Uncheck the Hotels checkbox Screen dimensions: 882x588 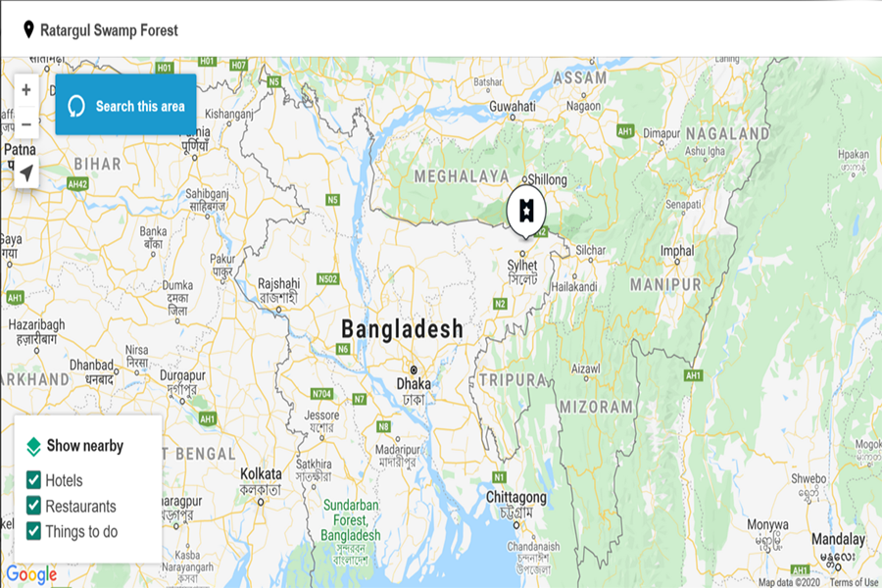[33, 480]
